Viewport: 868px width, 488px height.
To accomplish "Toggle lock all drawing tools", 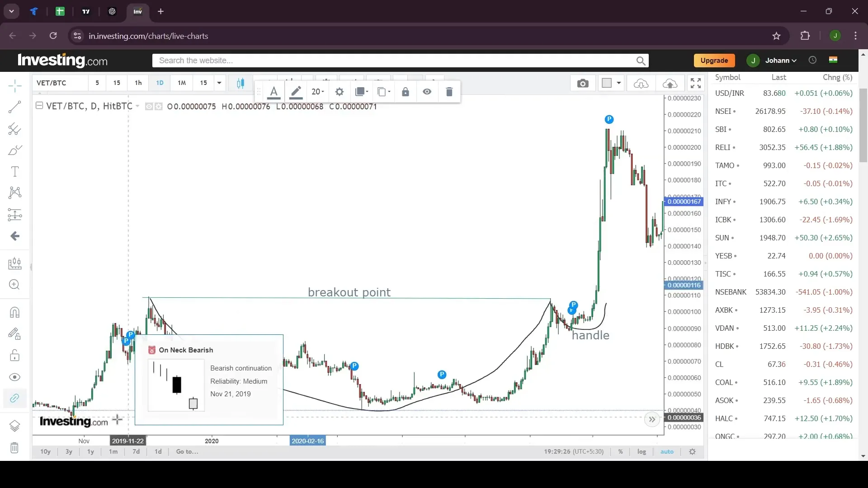I will click(x=14, y=356).
